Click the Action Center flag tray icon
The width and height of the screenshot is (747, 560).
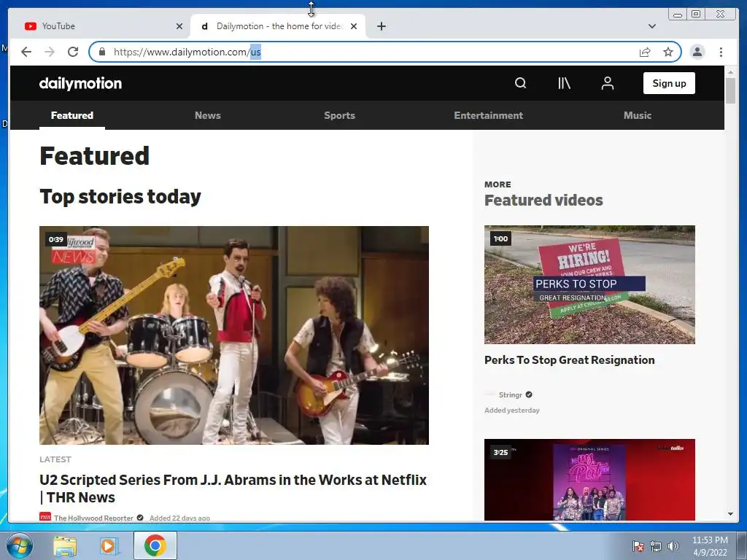pyautogui.click(x=638, y=546)
